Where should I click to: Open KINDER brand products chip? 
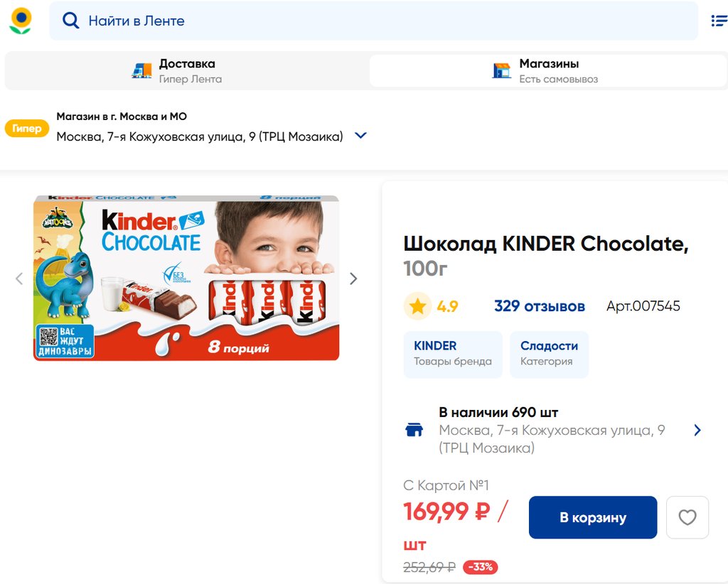pos(453,354)
